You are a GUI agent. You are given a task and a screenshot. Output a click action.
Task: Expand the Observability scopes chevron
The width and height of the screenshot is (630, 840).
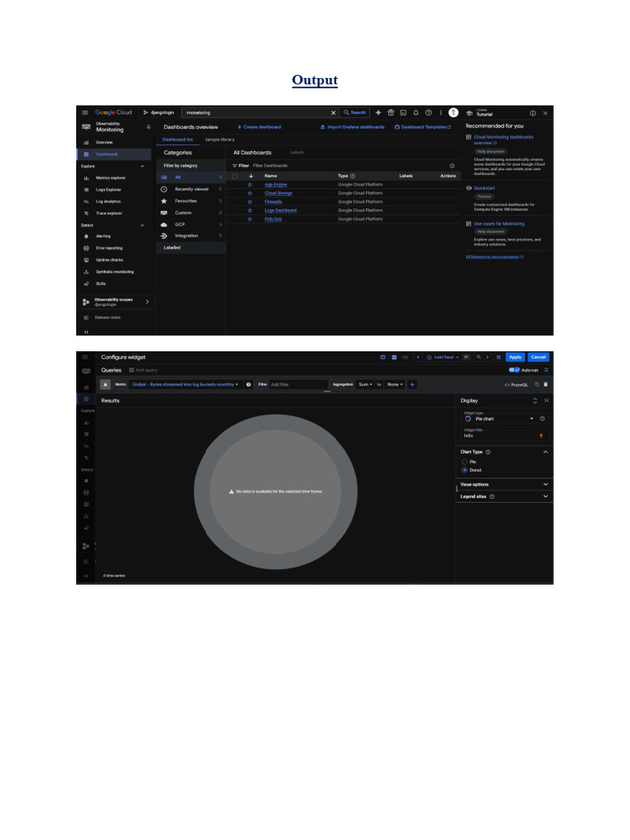(x=148, y=302)
